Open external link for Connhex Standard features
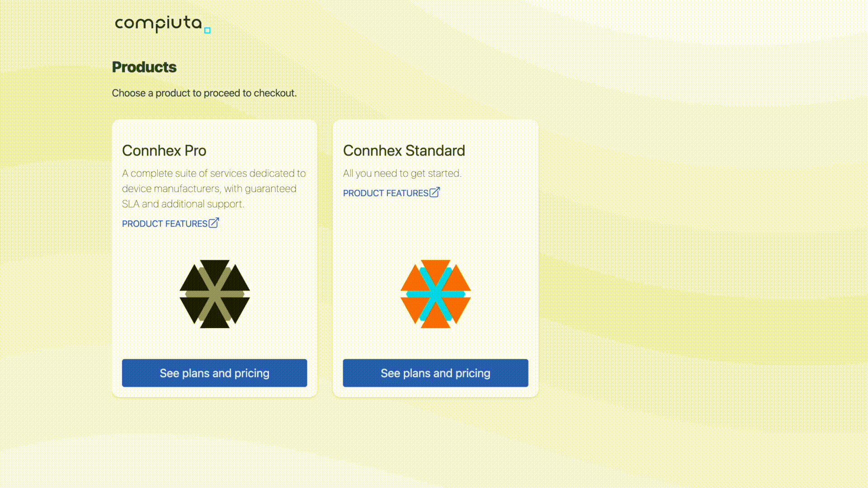Image resolution: width=868 pixels, height=488 pixels. (x=392, y=192)
